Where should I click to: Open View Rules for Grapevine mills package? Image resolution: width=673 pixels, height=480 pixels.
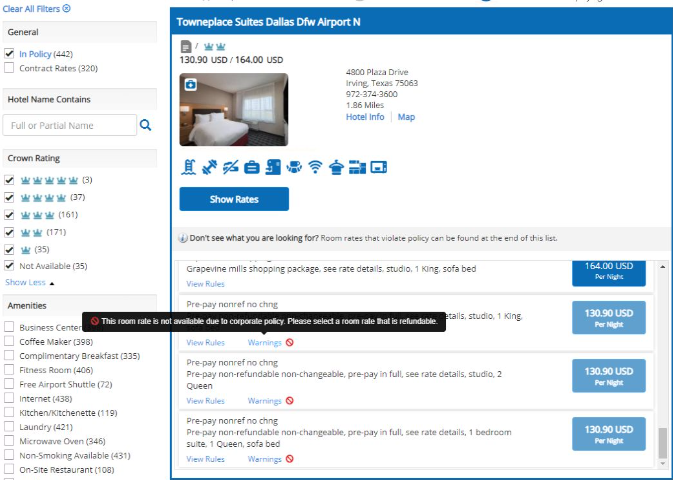(205, 284)
